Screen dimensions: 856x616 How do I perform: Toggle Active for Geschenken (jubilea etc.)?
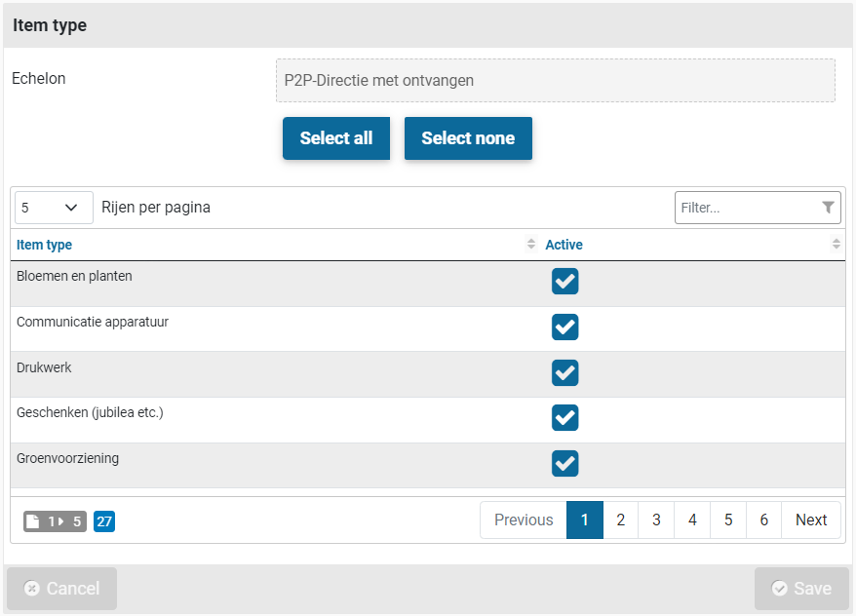pyautogui.click(x=565, y=417)
